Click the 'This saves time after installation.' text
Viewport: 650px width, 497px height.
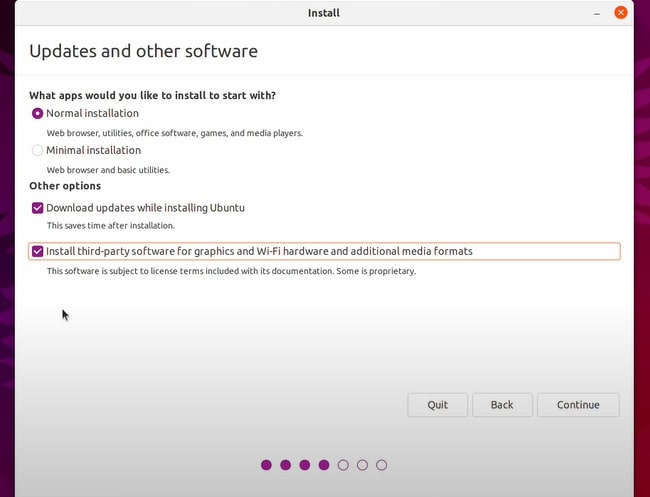(x=111, y=225)
